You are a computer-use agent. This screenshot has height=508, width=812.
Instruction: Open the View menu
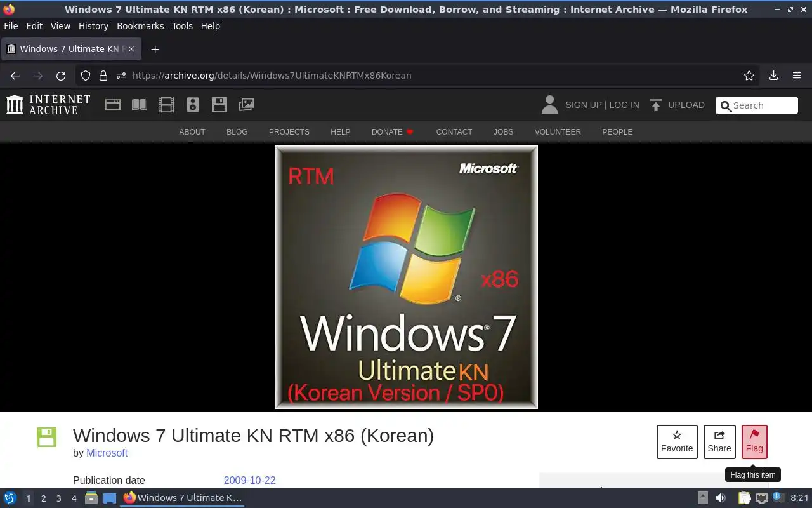coord(60,26)
